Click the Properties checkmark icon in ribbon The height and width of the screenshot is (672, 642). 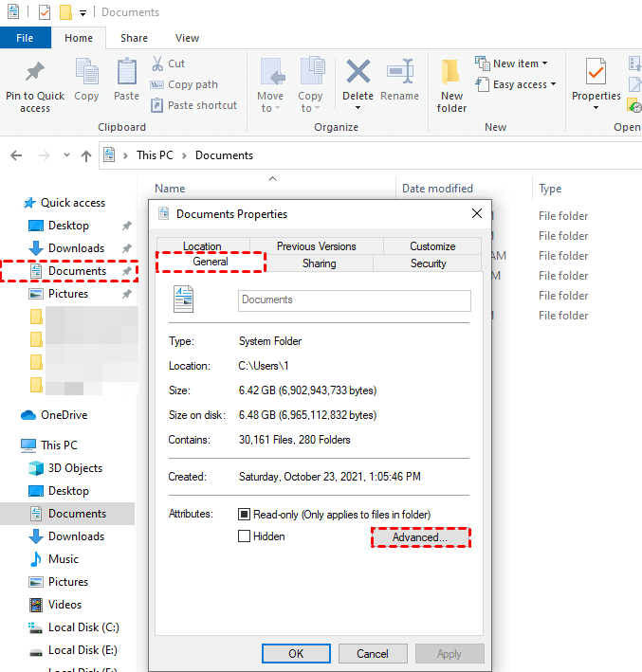click(596, 72)
